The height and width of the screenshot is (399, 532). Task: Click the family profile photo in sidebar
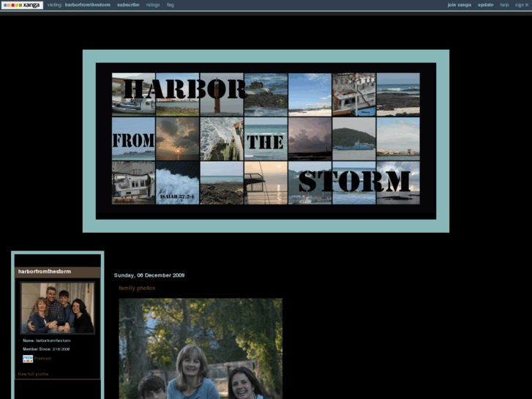[x=57, y=308]
